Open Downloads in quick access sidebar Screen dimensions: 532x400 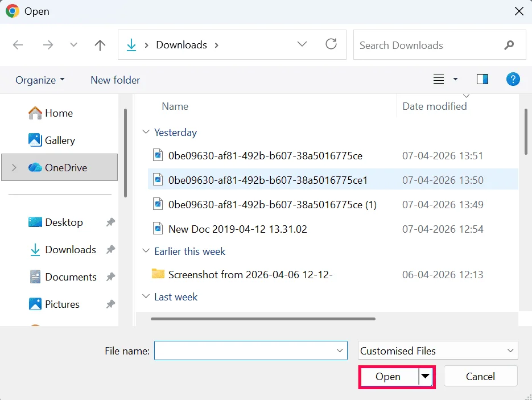pos(71,250)
